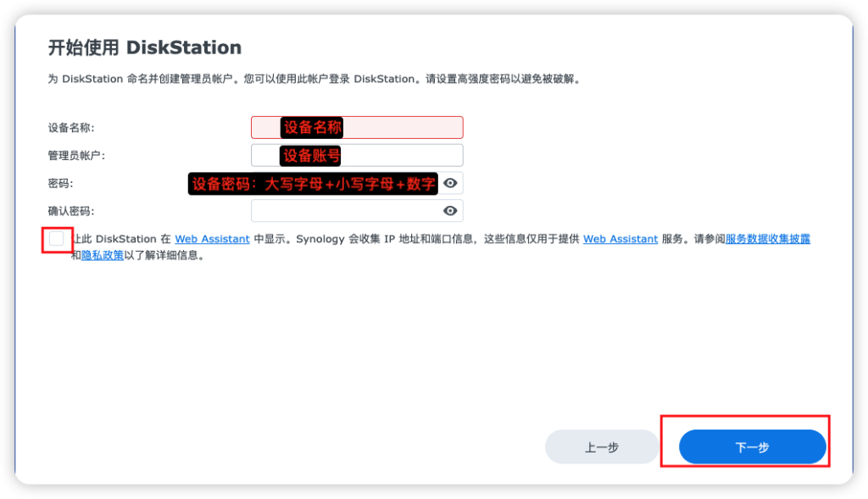The image size is (868, 499).
Task: Click the 开始使用 DiskStation heading
Action: coord(144,47)
